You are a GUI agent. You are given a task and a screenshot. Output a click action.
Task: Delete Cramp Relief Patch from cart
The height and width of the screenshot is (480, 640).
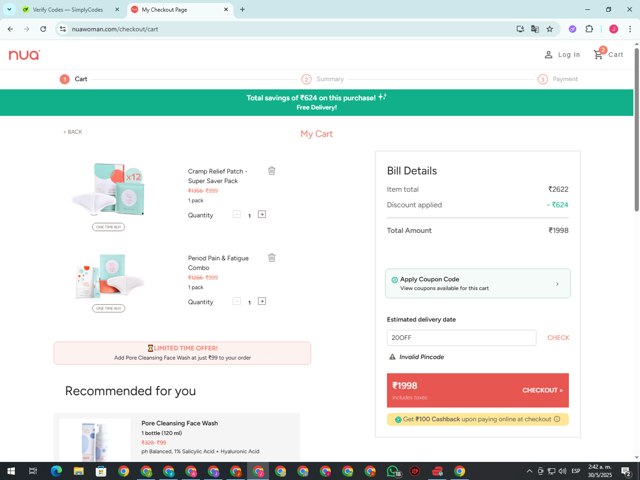[x=271, y=171]
